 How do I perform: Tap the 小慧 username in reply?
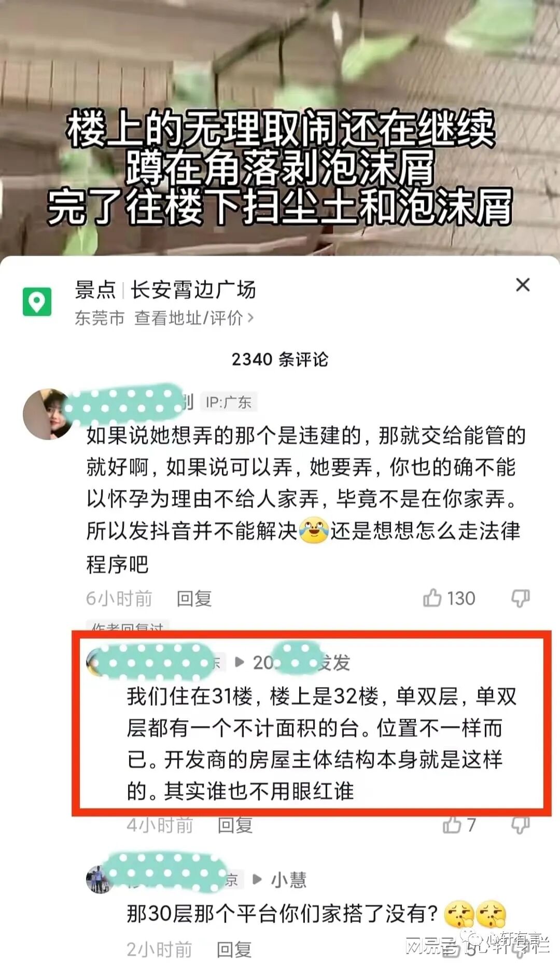288,880
